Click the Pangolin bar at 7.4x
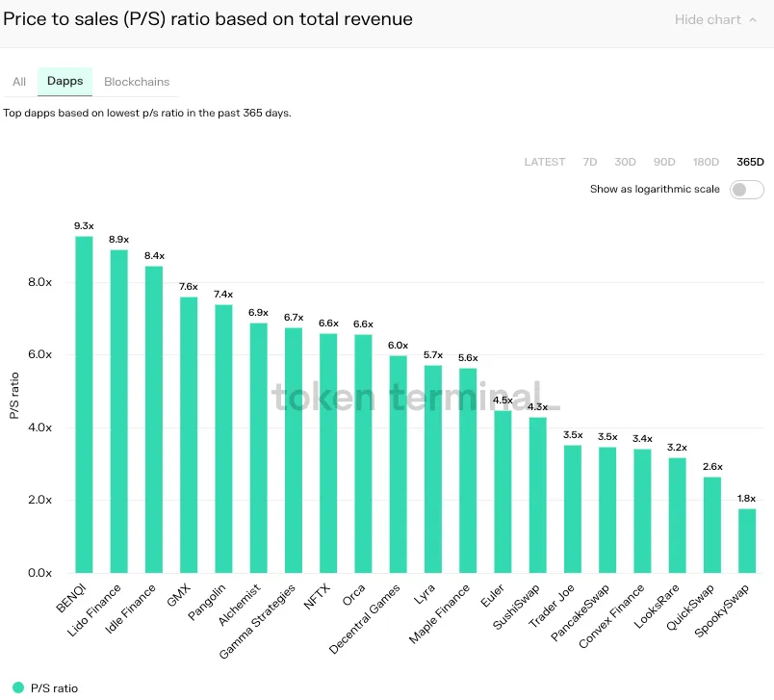This screenshot has height=700, width=774. tap(223, 439)
